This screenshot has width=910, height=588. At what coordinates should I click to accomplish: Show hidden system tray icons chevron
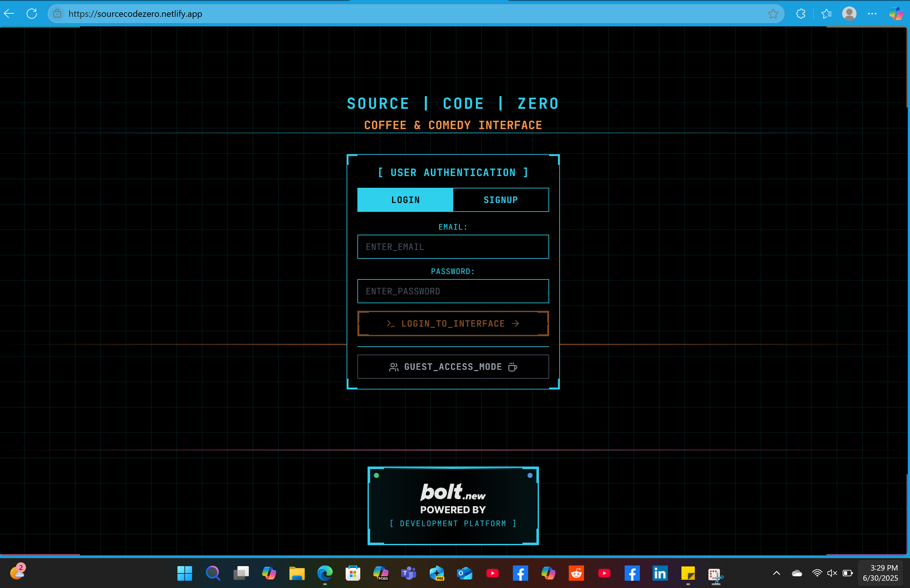(x=776, y=573)
